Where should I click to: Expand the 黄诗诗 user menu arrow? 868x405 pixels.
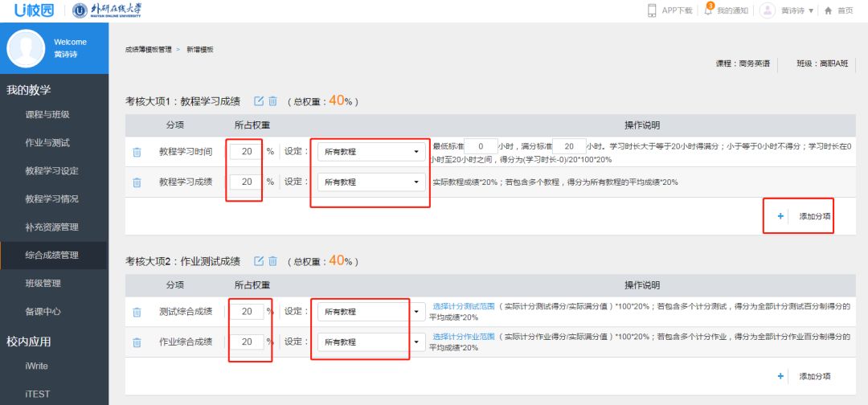pos(811,10)
